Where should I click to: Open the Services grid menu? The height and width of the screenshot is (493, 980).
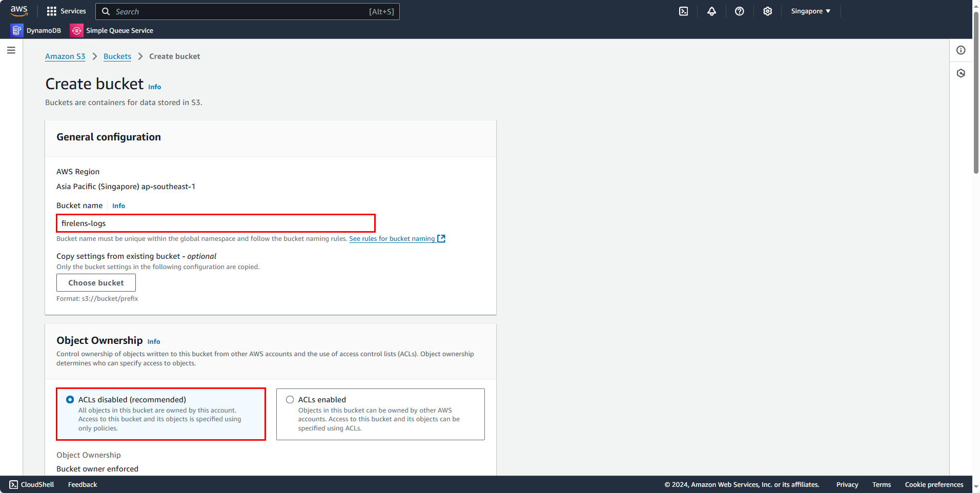pos(52,11)
